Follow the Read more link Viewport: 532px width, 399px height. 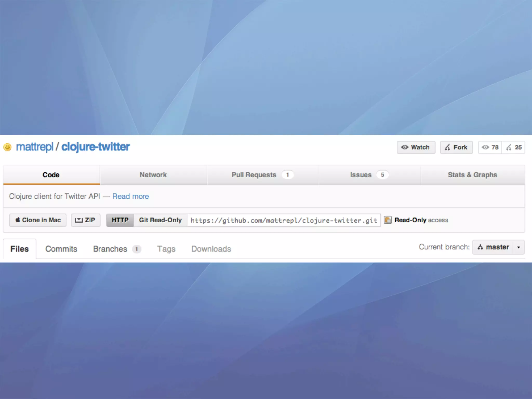[x=130, y=196]
